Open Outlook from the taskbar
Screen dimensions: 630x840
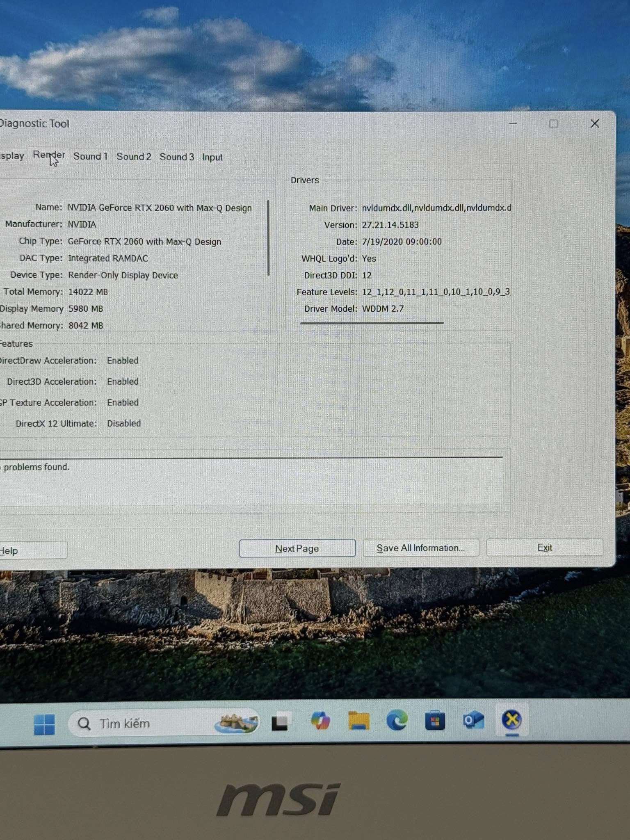pyautogui.click(x=473, y=720)
